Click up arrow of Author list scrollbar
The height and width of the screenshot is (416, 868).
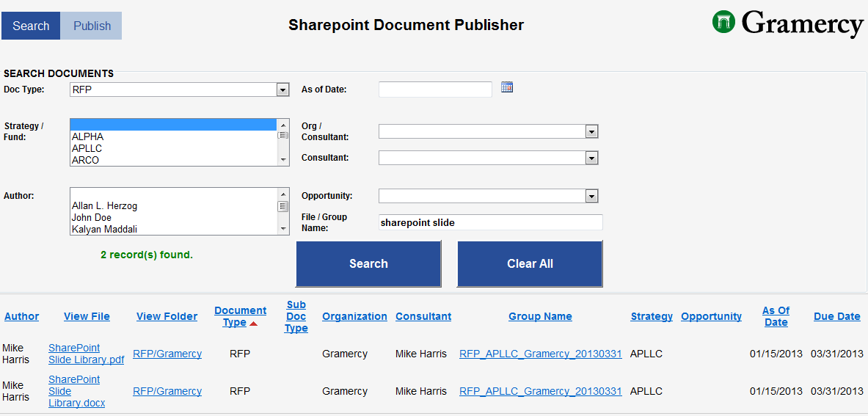click(283, 194)
